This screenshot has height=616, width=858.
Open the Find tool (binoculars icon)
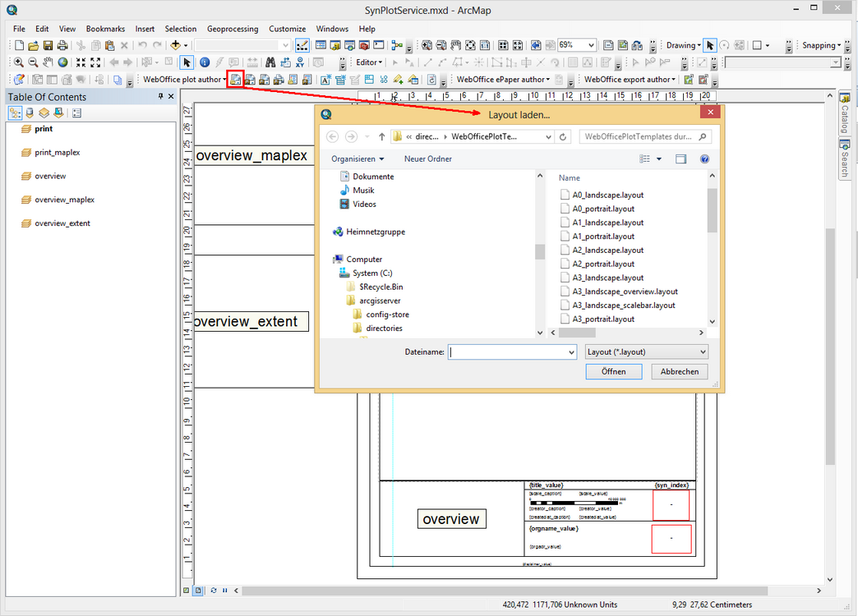[271, 61]
